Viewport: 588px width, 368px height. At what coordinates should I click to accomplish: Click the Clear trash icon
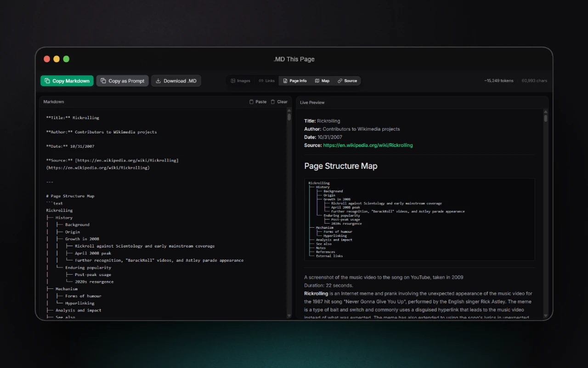273,102
